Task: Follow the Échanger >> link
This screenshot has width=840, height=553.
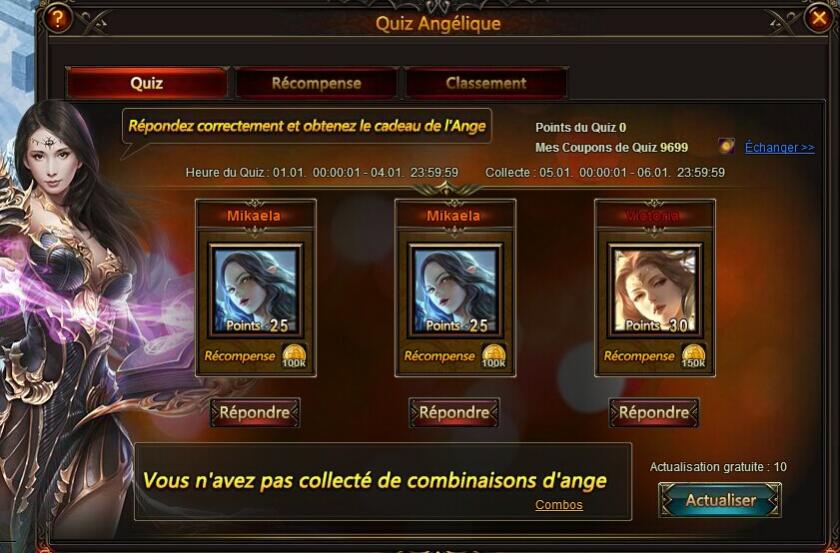Action: tap(779, 147)
